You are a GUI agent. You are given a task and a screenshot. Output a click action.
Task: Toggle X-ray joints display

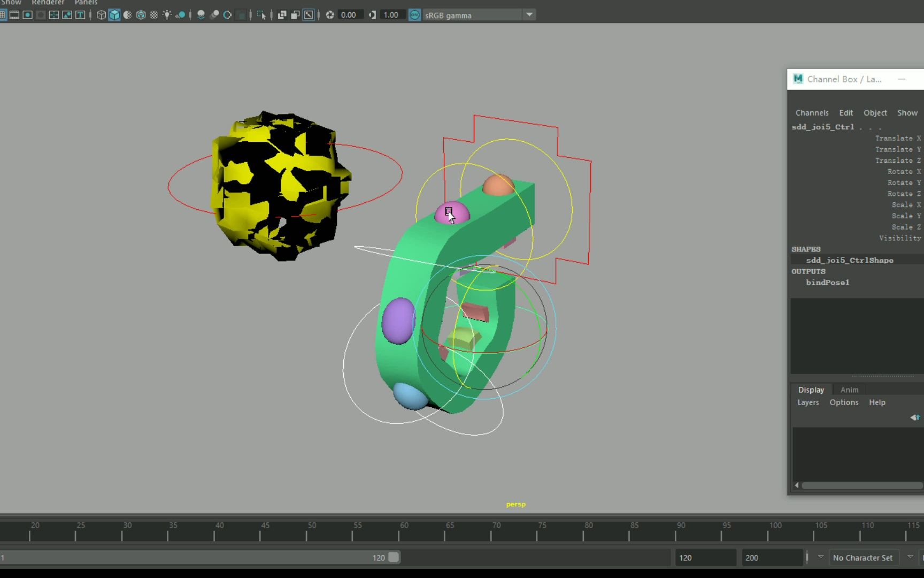(x=309, y=15)
